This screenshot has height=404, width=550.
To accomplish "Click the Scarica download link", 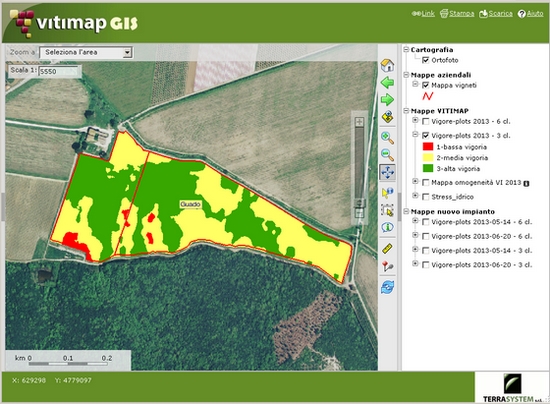I will (496, 13).
